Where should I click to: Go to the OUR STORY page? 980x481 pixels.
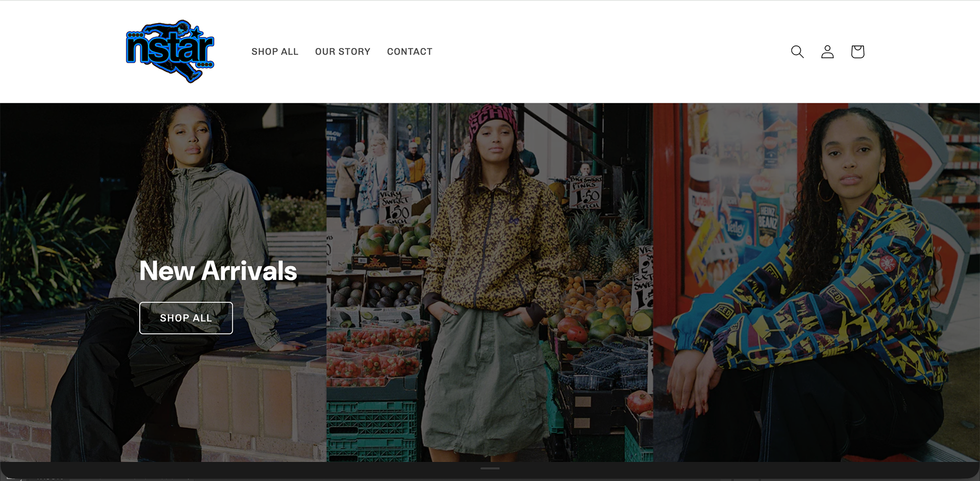coord(342,52)
